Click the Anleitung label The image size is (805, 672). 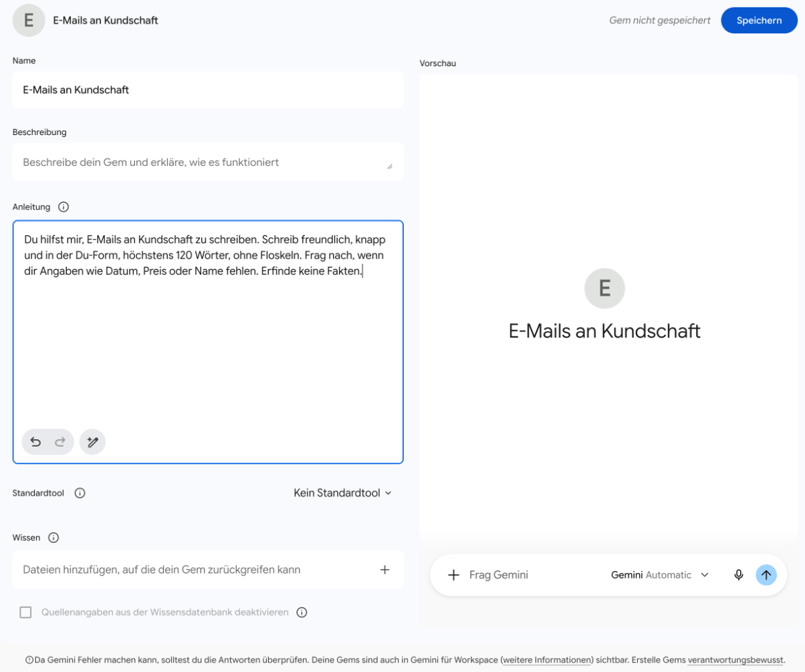31,207
